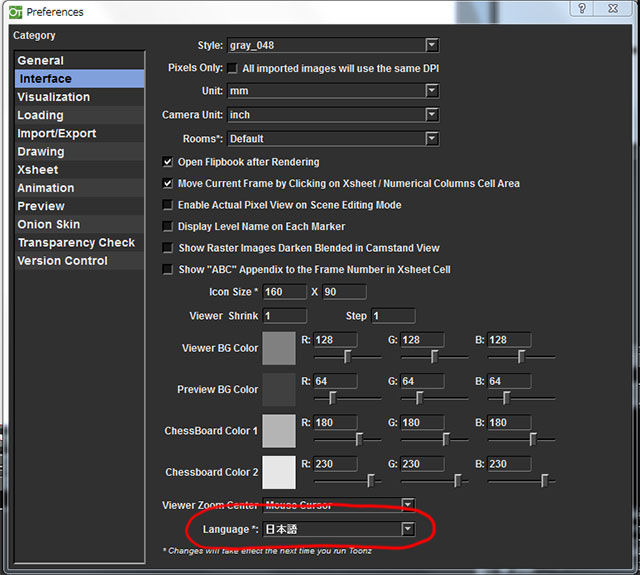Open the Style dropdown showing gray_048
The image size is (640, 575).
pos(333,45)
